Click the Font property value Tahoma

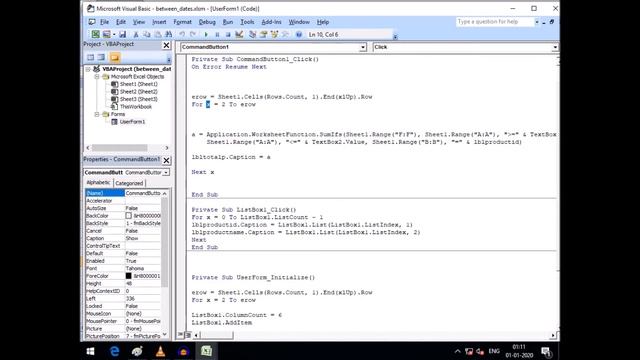143,269
